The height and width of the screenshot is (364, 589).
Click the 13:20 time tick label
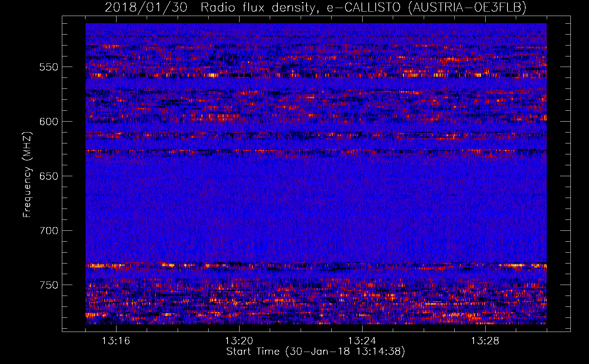[x=239, y=341]
